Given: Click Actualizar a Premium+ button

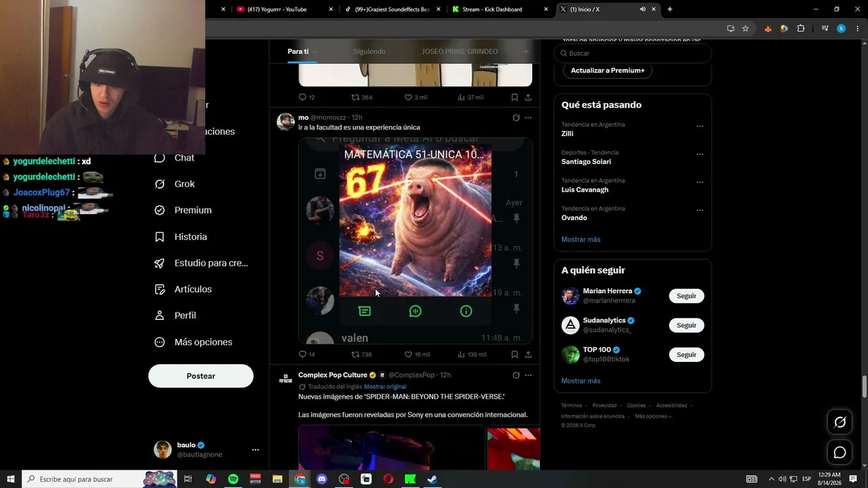Looking at the screenshot, I should point(608,70).
